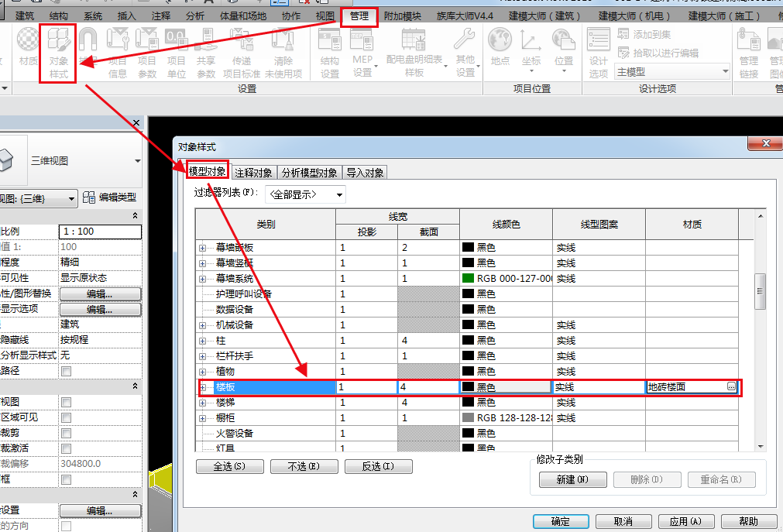The image size is (783, 532).
Task: Click 传递项目标准 Transfer Standards icon
Action: (x=242, y=53)
